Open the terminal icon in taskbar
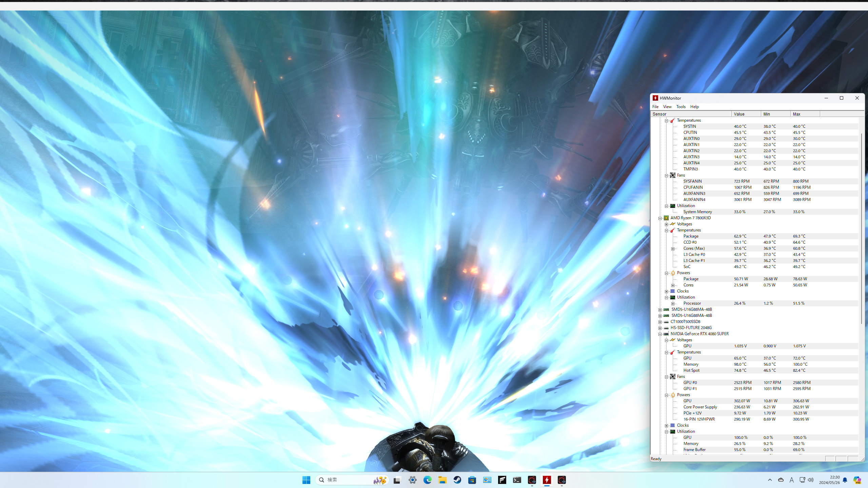868x488 pixels. (x=517, y=480)
